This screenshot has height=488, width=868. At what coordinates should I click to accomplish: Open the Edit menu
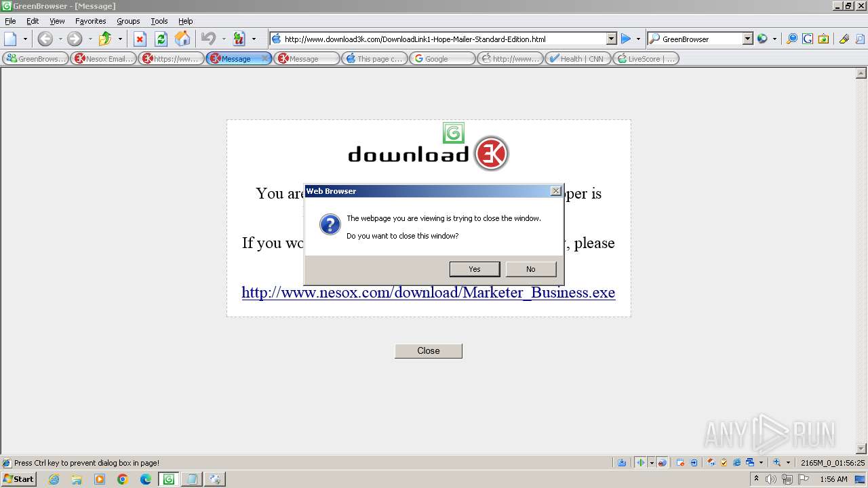tap(33, 21)
